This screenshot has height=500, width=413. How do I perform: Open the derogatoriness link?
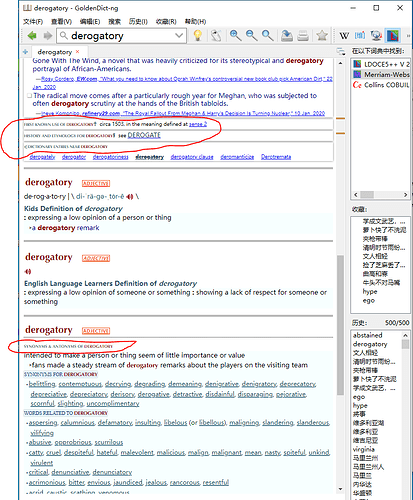tap(110, 157)
